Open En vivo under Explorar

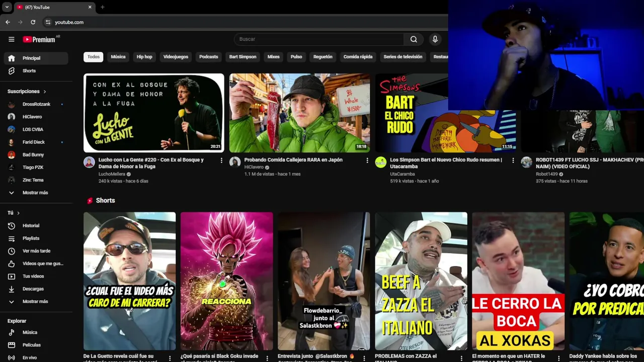click(x=35, y=357)
